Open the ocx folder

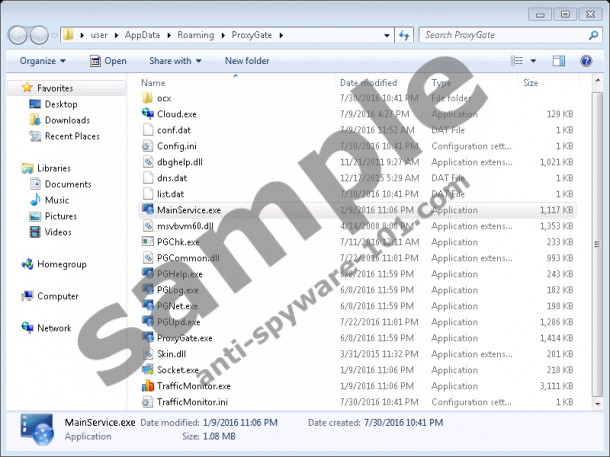click(x=164, y=98)
